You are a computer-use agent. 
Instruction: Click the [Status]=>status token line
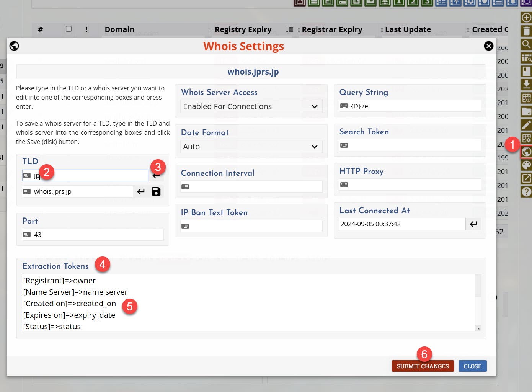[52, 327]
